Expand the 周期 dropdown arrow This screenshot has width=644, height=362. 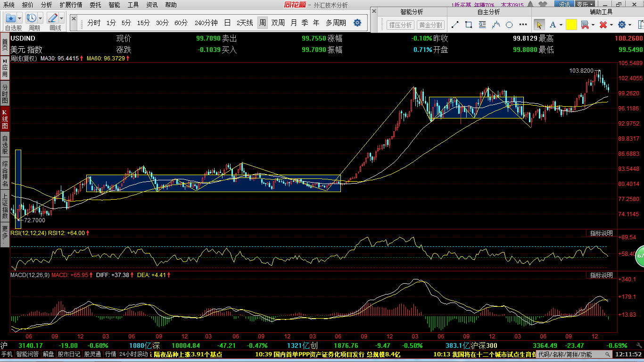coord(41,18)
